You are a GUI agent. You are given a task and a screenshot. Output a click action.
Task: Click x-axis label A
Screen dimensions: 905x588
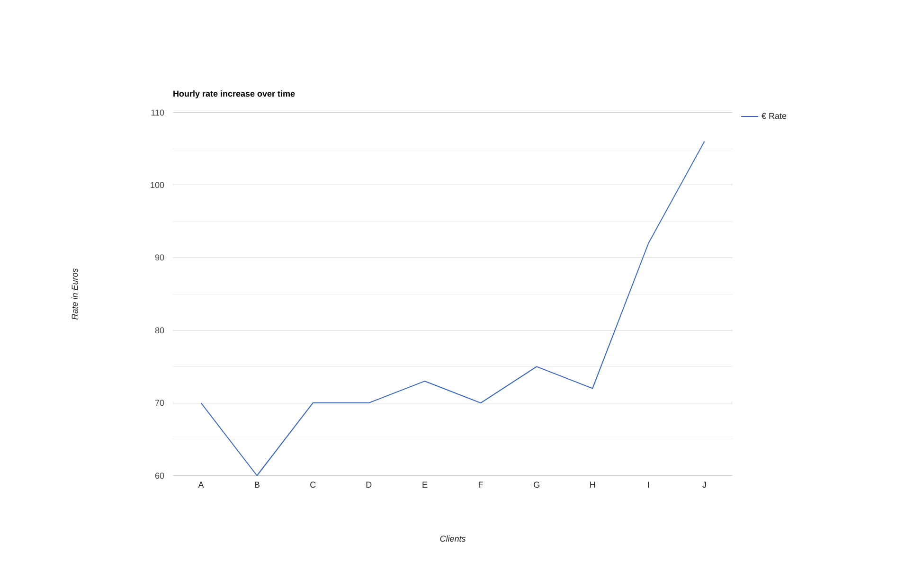pyautogui.click(x=201, y=485)
